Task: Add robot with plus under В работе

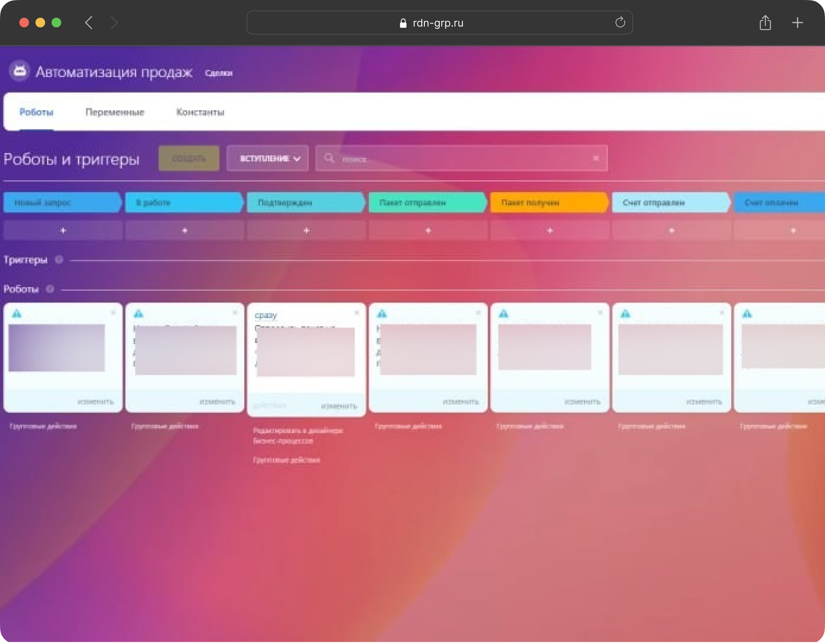Action: [x=185, y=230]
